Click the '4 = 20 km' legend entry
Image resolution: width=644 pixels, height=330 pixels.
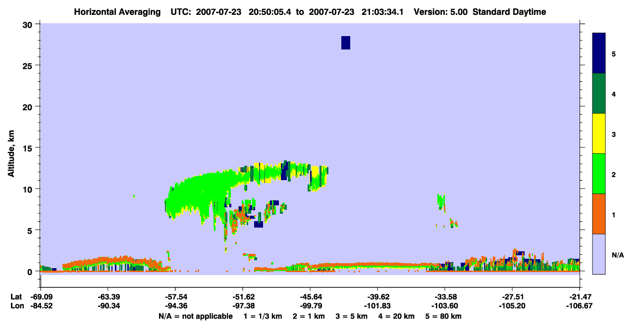396,316
